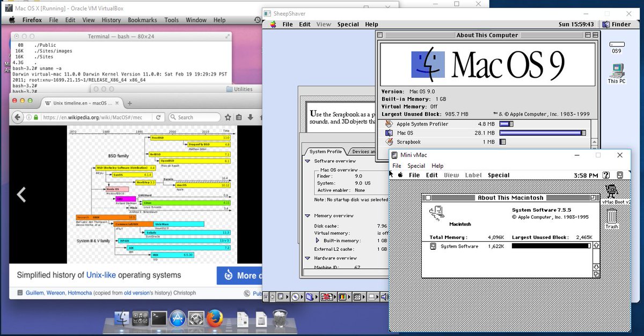
Task: Open the Trash in the Mac OS X dock
Action: [280, 319]
